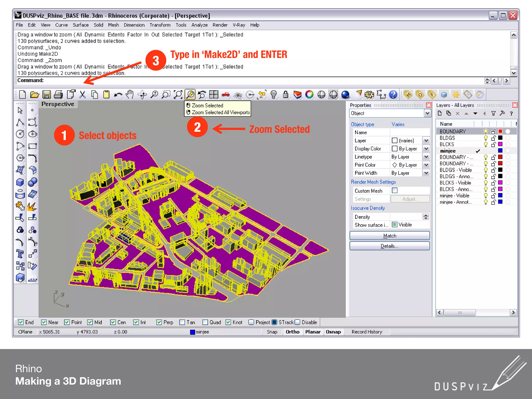The height and width of the screenshot is (399, 532).
Task: Toggle the Cen osnap checkbox
Action: tap(113, 322)
